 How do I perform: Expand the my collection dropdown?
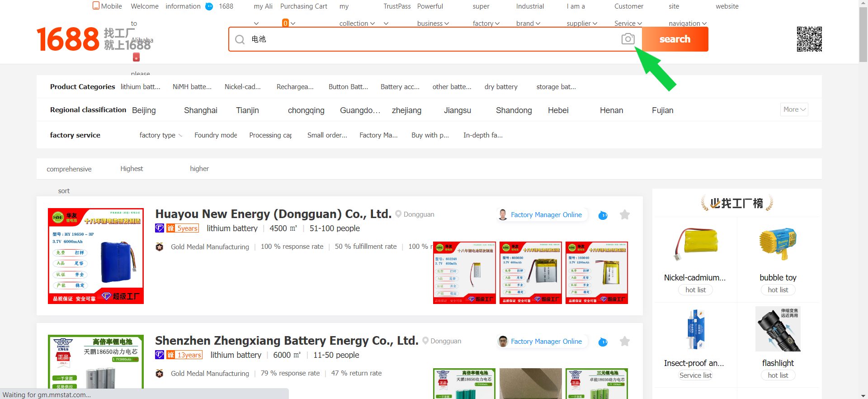373,24
